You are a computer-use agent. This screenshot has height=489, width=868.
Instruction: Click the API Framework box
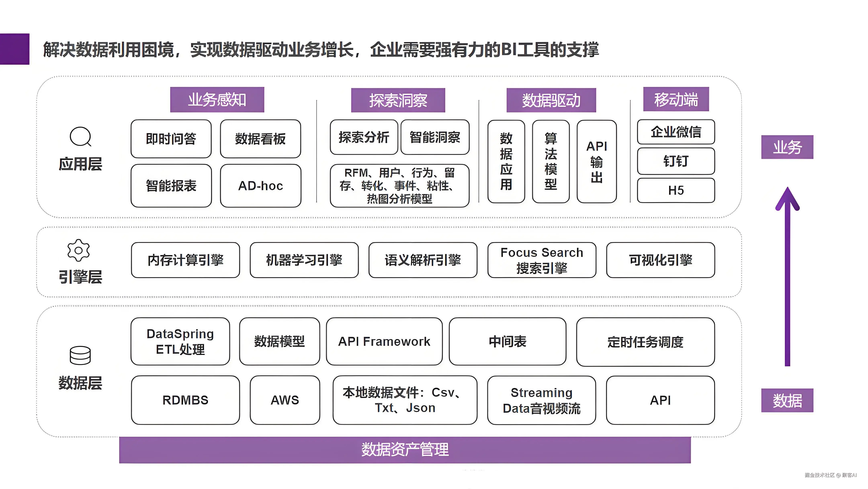tap(384, 341)
